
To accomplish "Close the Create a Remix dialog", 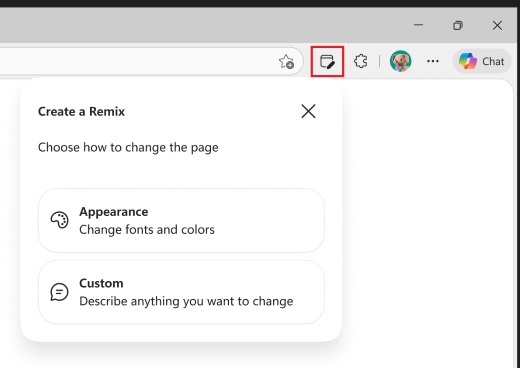I will [308, 111].
